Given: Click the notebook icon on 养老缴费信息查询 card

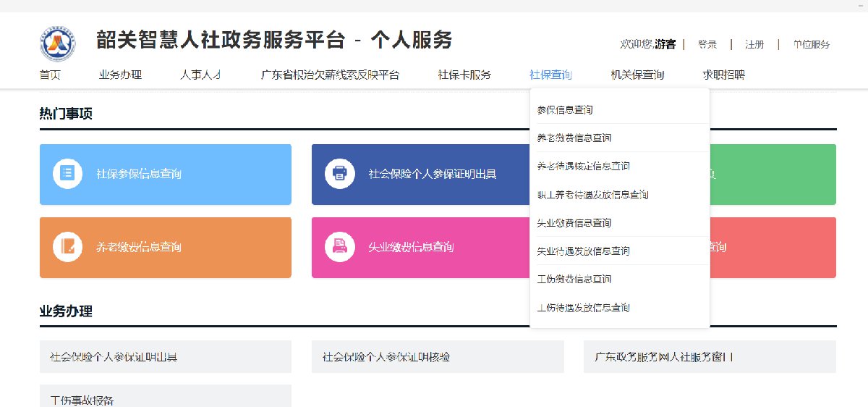Looking at the screenshot, I should [67, 247].
